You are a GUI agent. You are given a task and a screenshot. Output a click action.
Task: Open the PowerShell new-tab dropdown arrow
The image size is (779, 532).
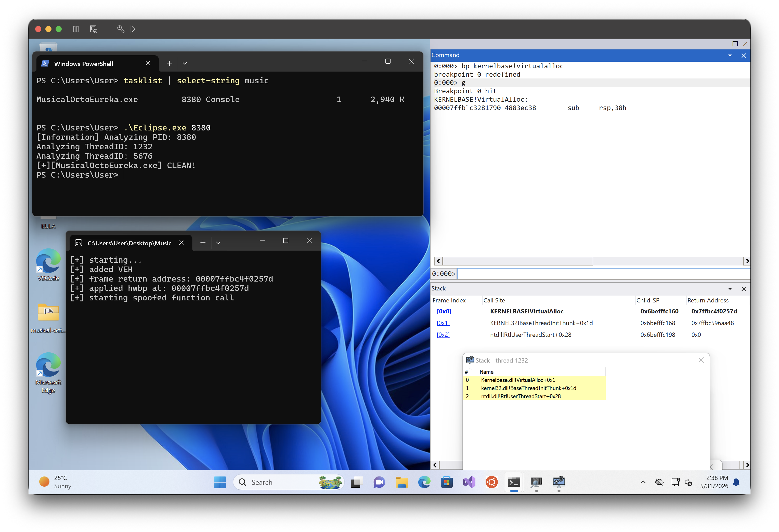[x=185, y=63]
